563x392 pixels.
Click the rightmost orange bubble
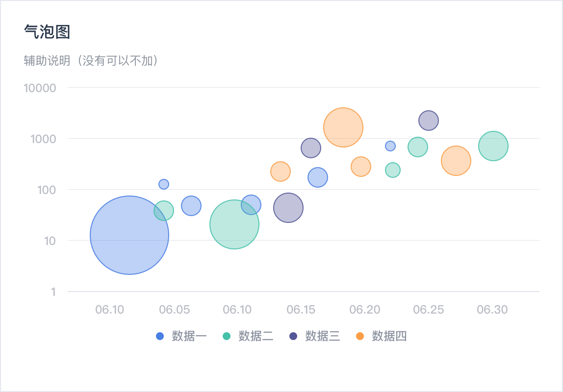point(456,161)
